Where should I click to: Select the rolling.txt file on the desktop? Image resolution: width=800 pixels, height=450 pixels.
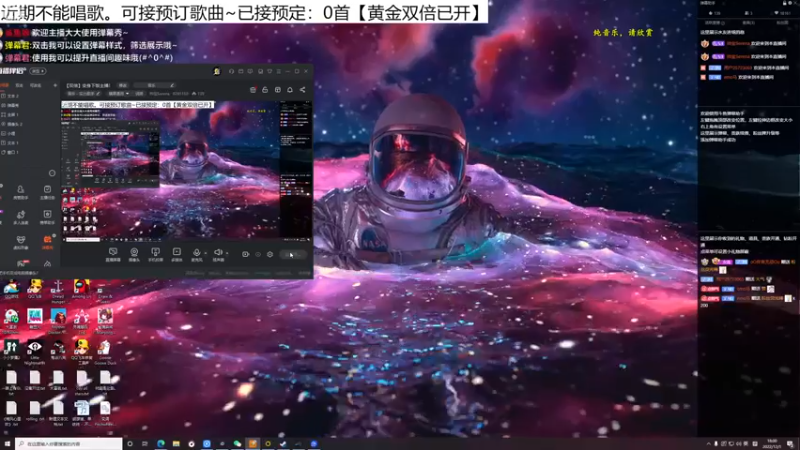pos(34,411)
